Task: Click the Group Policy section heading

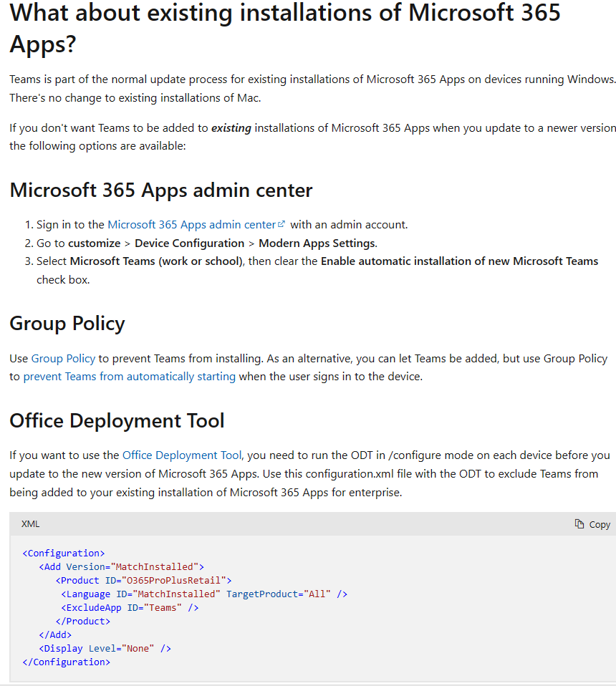Action: click(67, 324)
